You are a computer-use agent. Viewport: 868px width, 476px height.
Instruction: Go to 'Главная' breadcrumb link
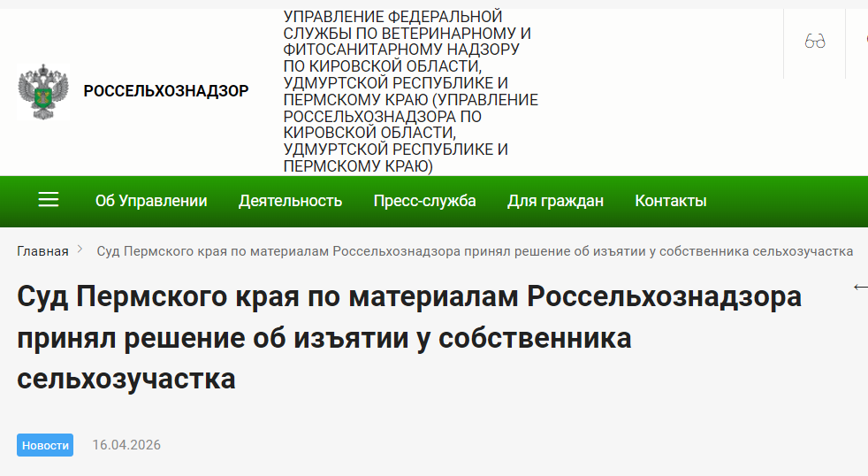[x=42, y=251]
